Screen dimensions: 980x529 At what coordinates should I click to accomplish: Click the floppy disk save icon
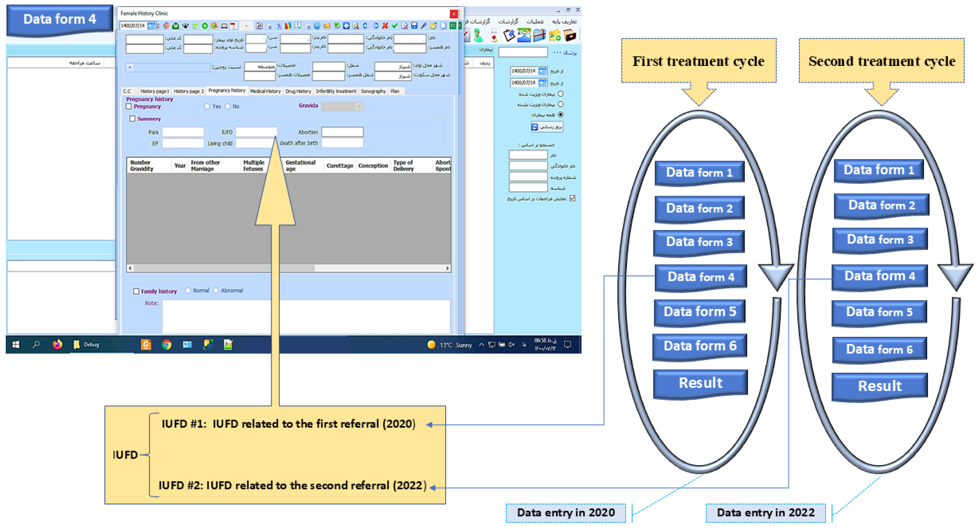tap(414, 25)
